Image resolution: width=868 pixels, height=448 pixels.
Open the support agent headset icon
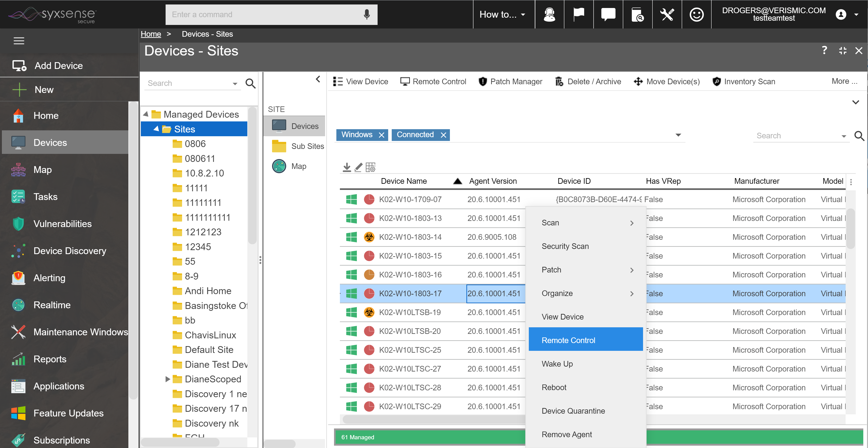549,15
